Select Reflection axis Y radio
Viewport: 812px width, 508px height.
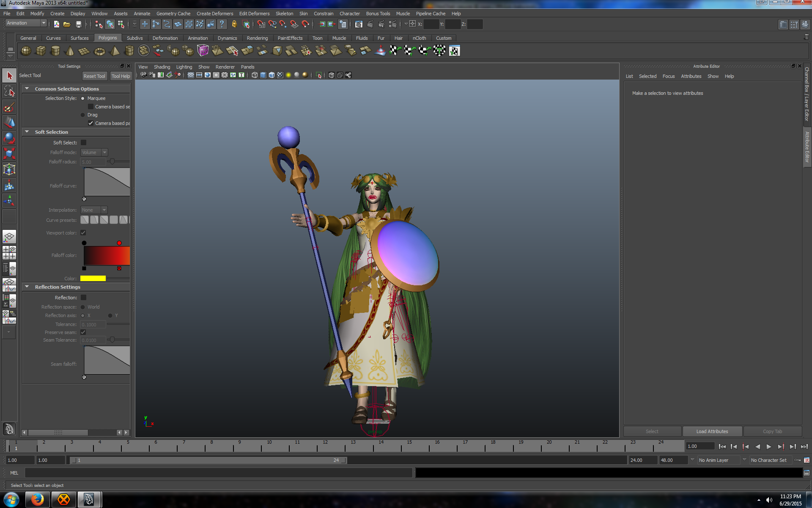point(110,315)
